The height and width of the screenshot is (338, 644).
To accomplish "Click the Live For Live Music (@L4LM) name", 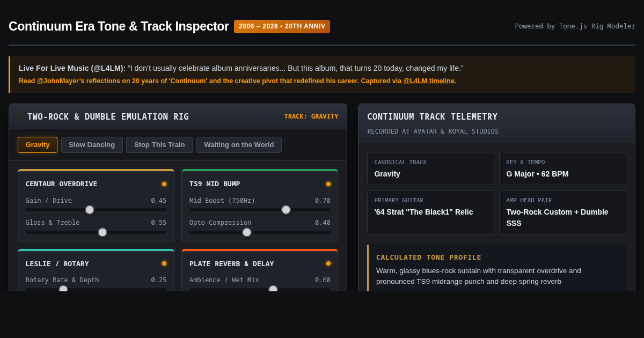I will [72, 68].
